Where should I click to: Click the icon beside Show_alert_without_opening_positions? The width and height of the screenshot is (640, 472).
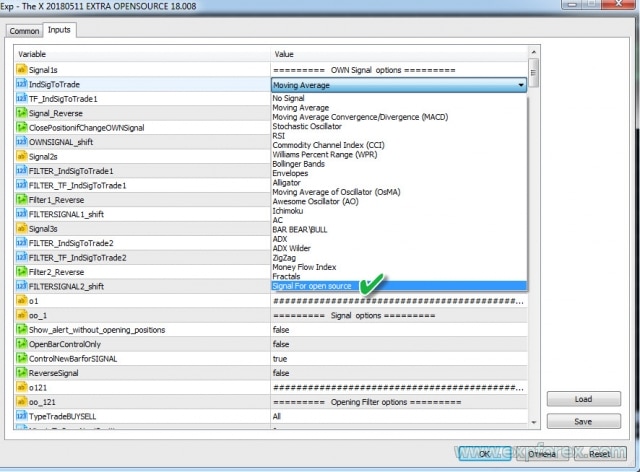pos(21,329)
